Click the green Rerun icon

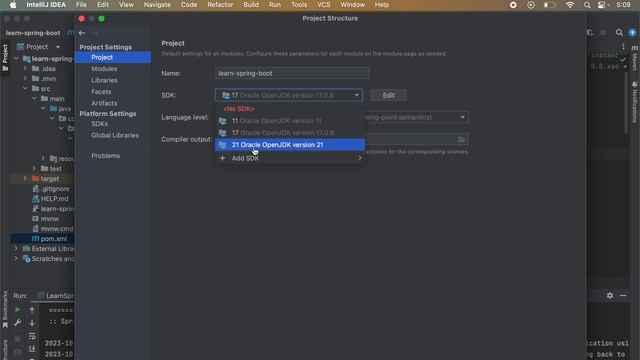18,310
